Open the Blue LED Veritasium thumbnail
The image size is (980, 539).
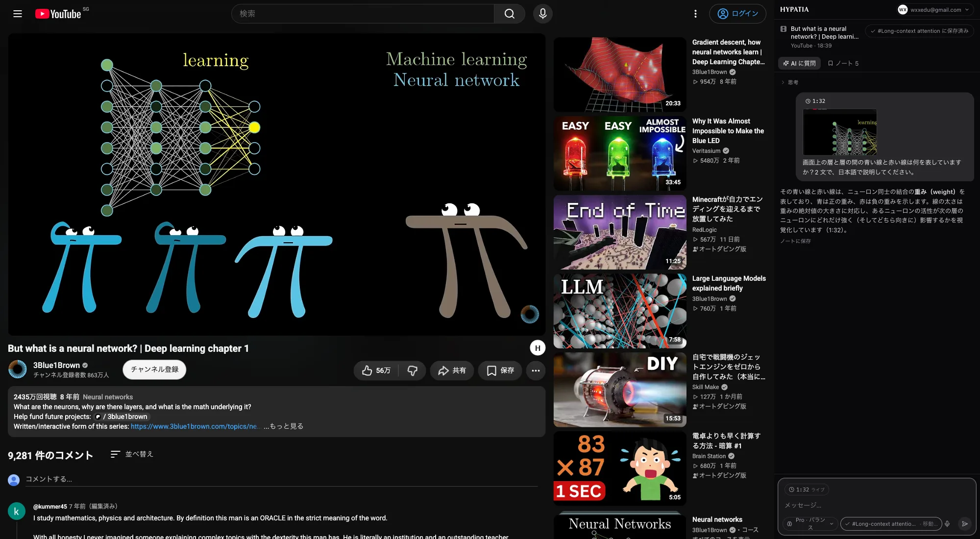click(620, 153)
